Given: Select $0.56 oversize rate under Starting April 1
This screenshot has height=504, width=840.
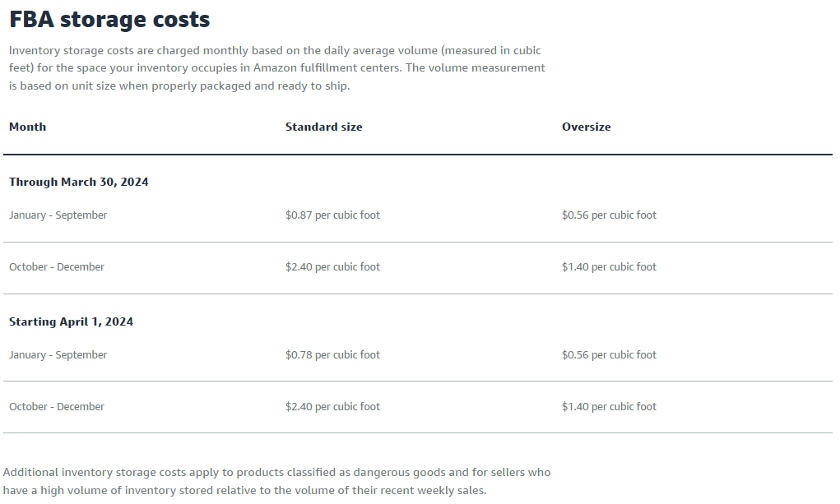Looking at the screenshot, I should [609, 355].
